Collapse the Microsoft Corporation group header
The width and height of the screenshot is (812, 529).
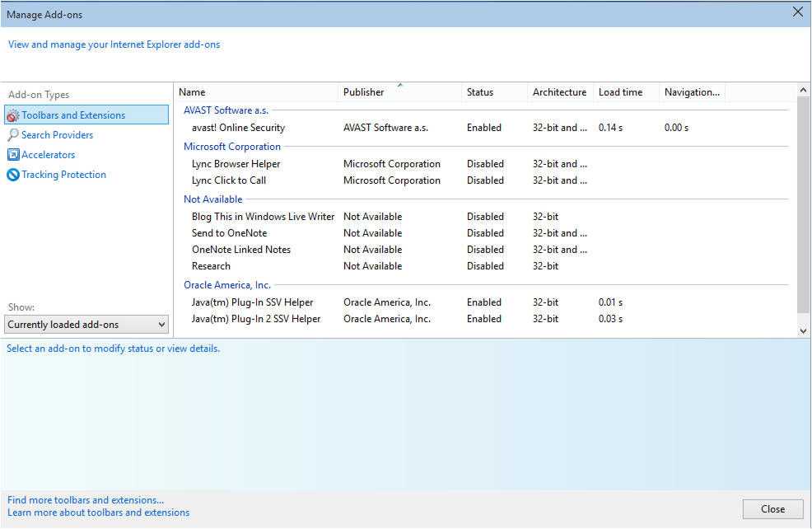231,147
